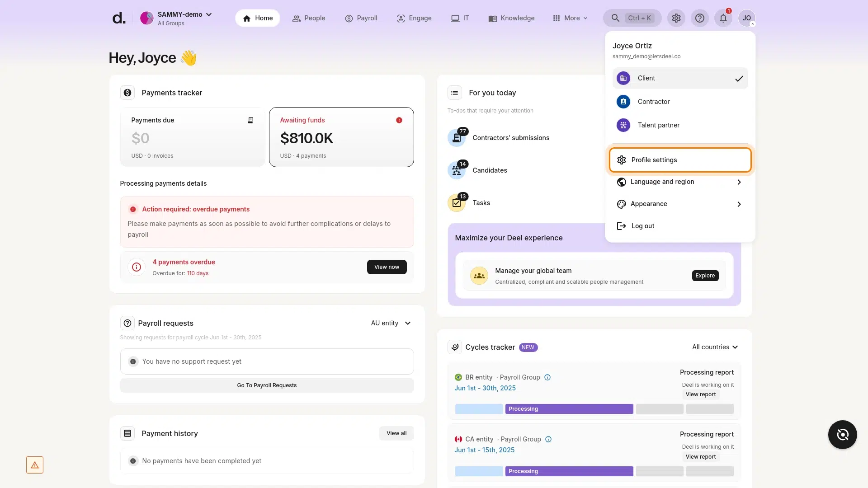Open the help question mark icon
This screenshot has width=868, height=488.
(699, 18)
